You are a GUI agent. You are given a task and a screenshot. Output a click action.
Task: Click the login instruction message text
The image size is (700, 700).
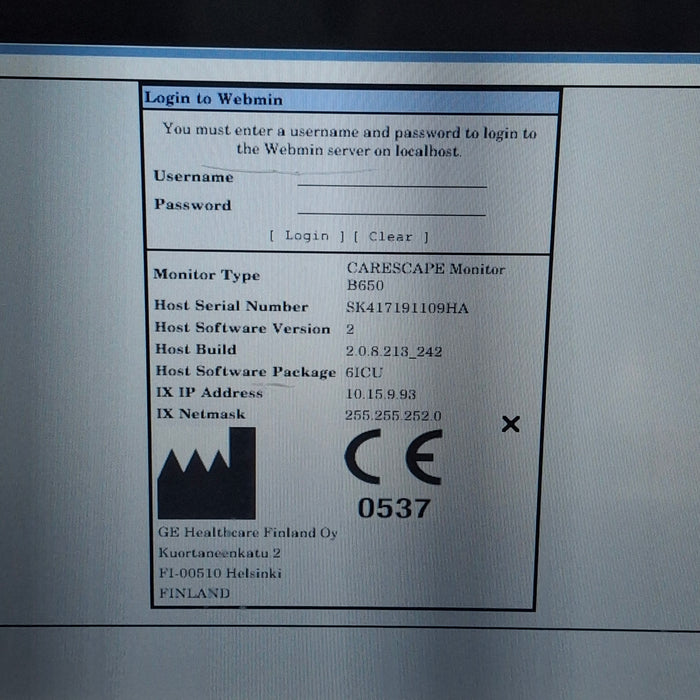(349, 140)
